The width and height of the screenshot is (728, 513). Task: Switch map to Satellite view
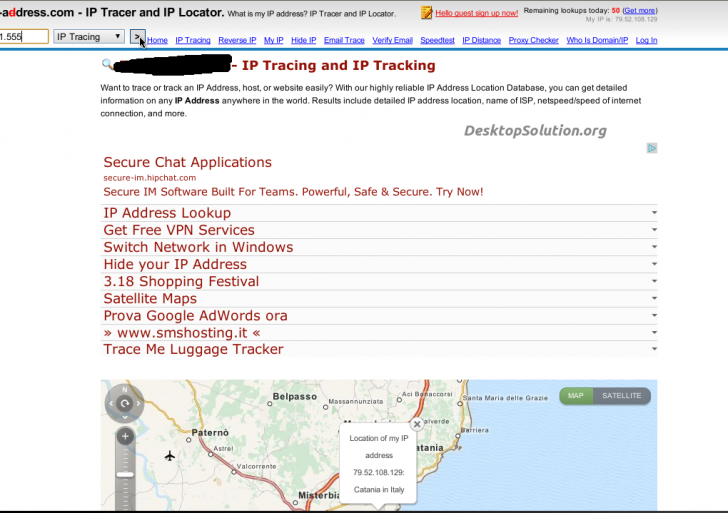(621, 396)
